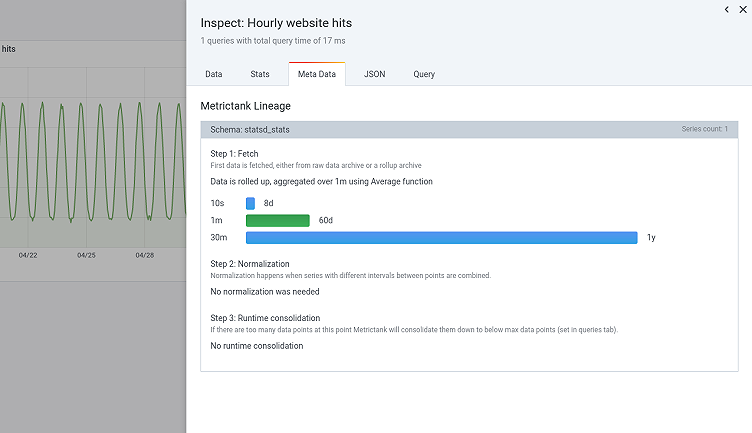This screenshot has width=752, height=433.
Task: Click the Series count: 1 label
Action: (x=704, y=130)
